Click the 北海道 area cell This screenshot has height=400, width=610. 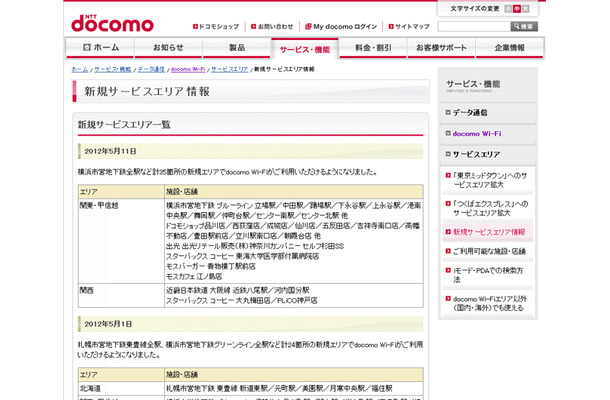(121, 388)
